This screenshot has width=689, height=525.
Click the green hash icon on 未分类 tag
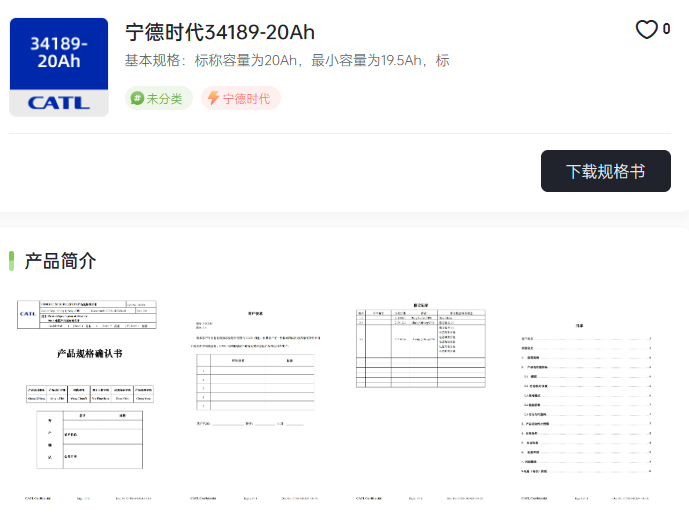click(137, 98)
